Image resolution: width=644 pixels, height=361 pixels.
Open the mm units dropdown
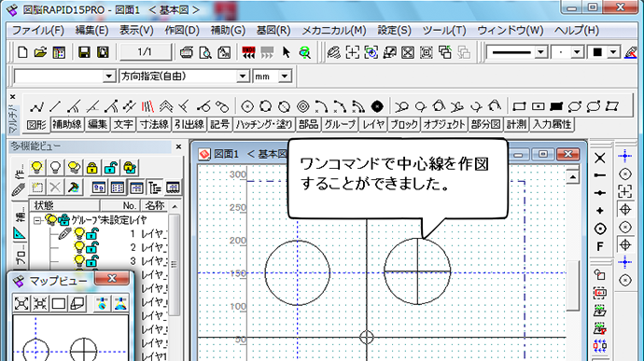coord(285,76)
